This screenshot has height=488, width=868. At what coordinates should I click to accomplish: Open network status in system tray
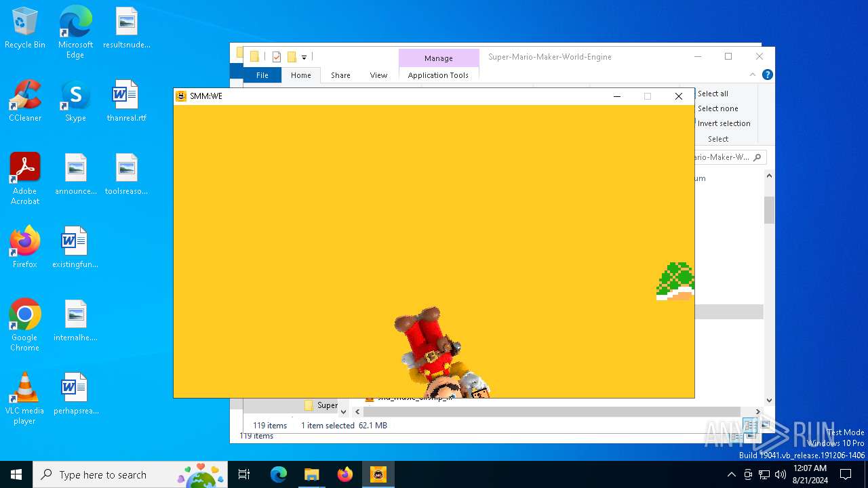point(764,474)
